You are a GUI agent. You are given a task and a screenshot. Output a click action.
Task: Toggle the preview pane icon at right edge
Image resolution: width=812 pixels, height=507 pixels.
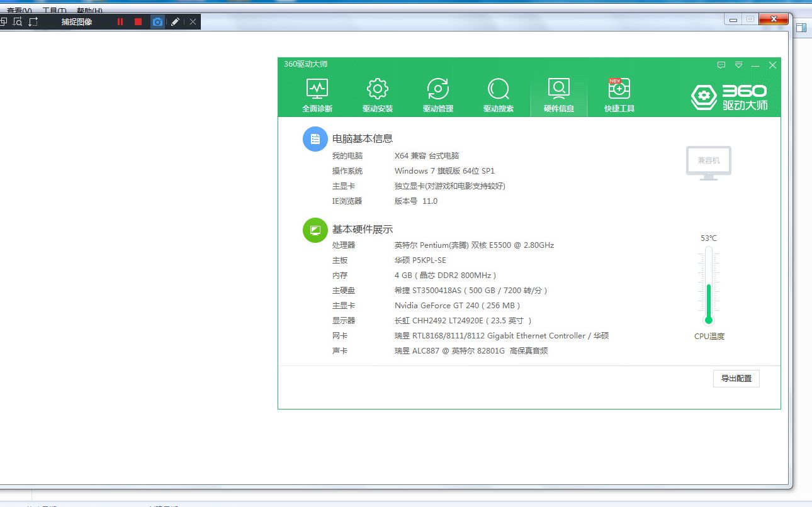coord(801,28)
